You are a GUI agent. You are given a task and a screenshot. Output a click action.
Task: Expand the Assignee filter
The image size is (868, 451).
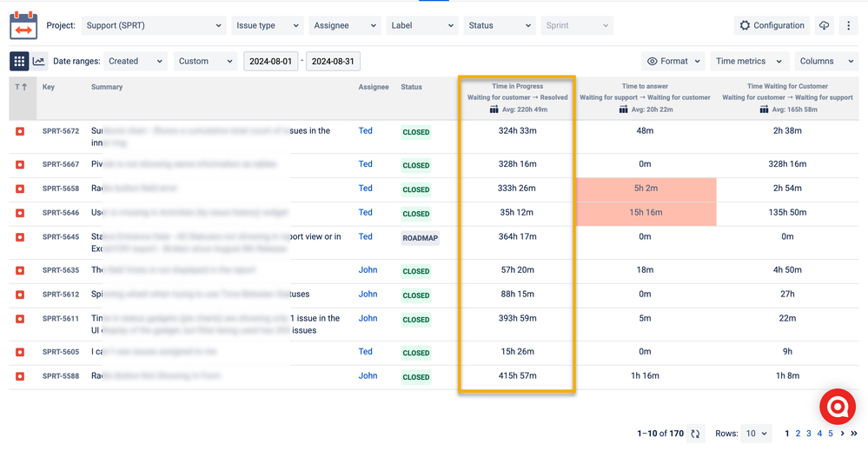click(345, 25)
